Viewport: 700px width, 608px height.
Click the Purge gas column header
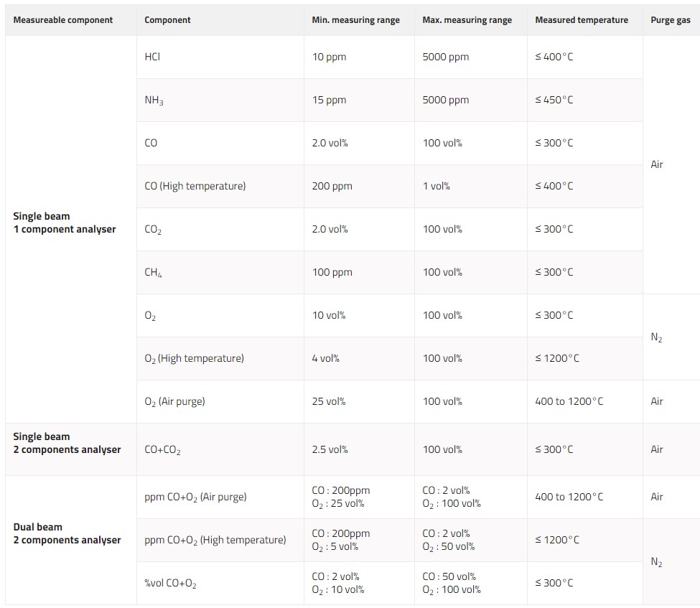pos(671,20)
